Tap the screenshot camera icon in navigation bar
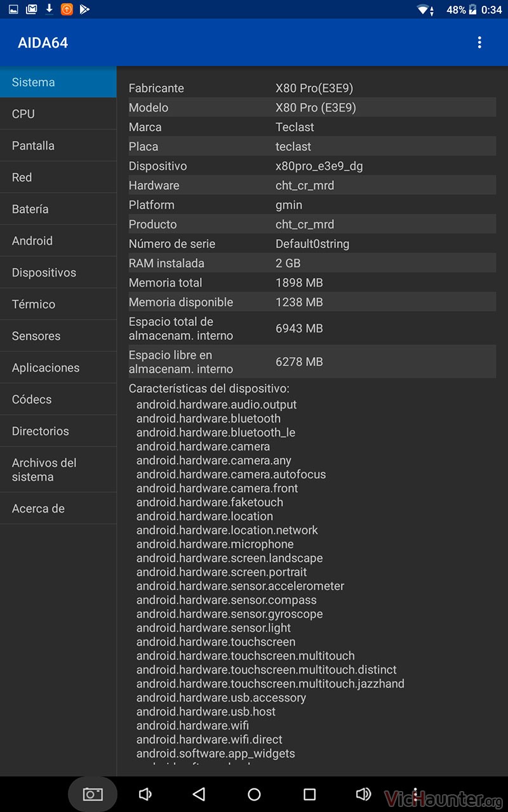This screenshot has width=508, height=812. (93, 794)
